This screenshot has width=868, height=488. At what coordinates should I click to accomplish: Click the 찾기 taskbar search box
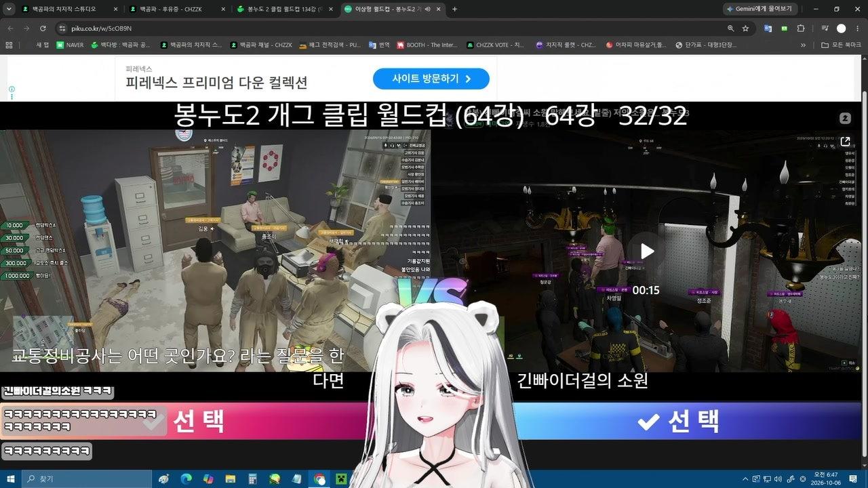[87, 479]
